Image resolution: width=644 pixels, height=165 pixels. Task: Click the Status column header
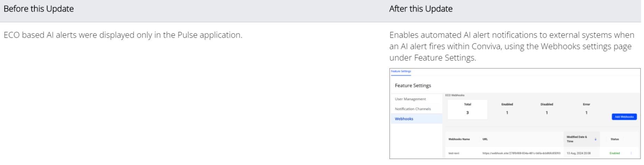615,139
